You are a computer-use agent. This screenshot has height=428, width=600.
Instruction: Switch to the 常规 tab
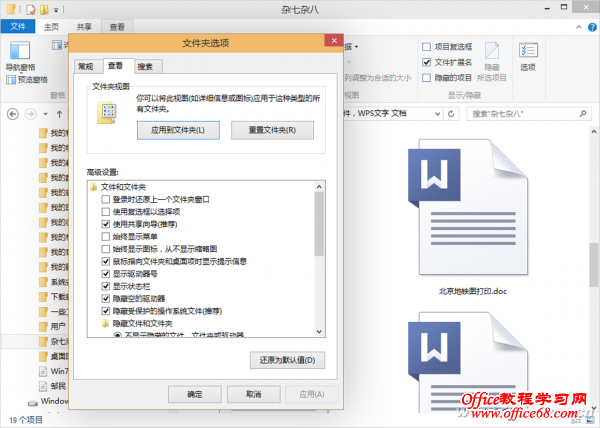coord(86,66)
